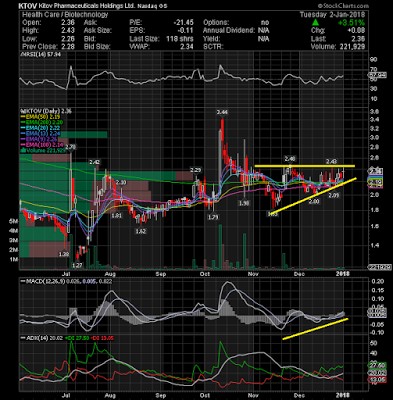Screen dimensions: 393x400
Task: Click the 1.27 low price label
Action: pos(77,266)
